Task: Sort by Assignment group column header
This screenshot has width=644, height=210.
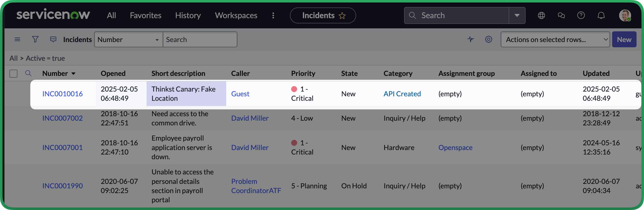Action: click(467, 73)
